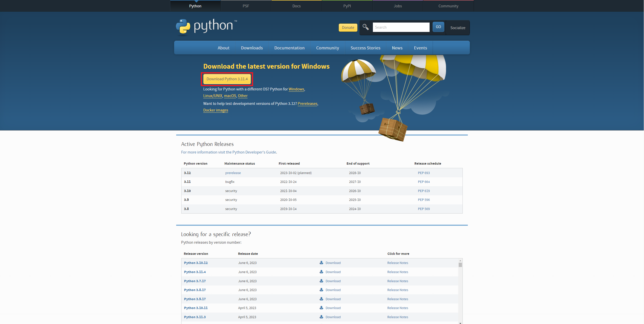This screenshot has height=324, width=644.
Task: Open the Python 3.9.17 release link
Action: click(195, 299)
